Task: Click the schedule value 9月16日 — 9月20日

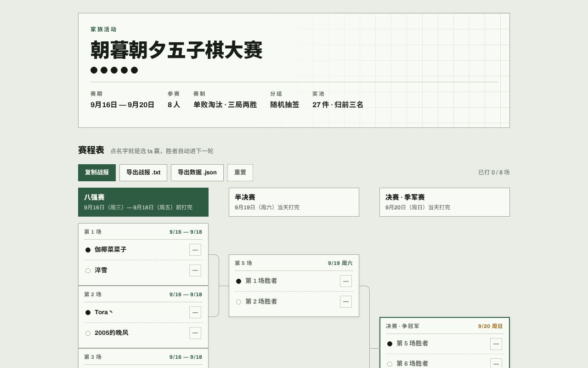Action: [x=122, y=105]
